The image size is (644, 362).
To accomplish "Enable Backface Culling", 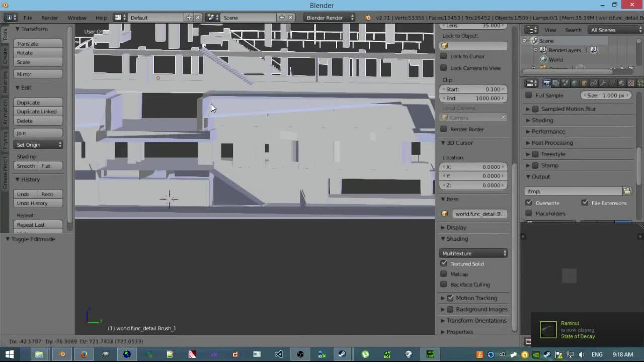I will pos(444,285).
